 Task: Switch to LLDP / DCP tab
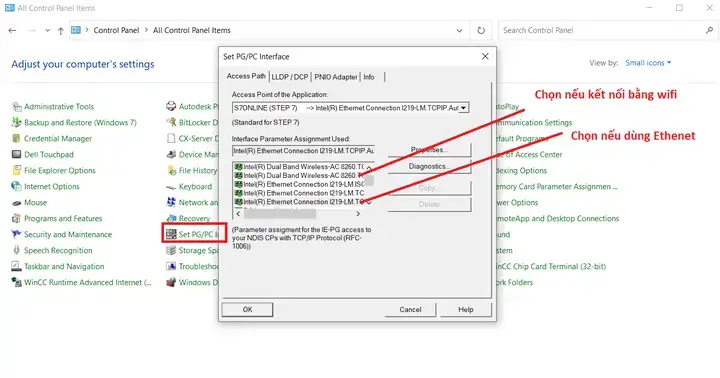coord(290,77)
